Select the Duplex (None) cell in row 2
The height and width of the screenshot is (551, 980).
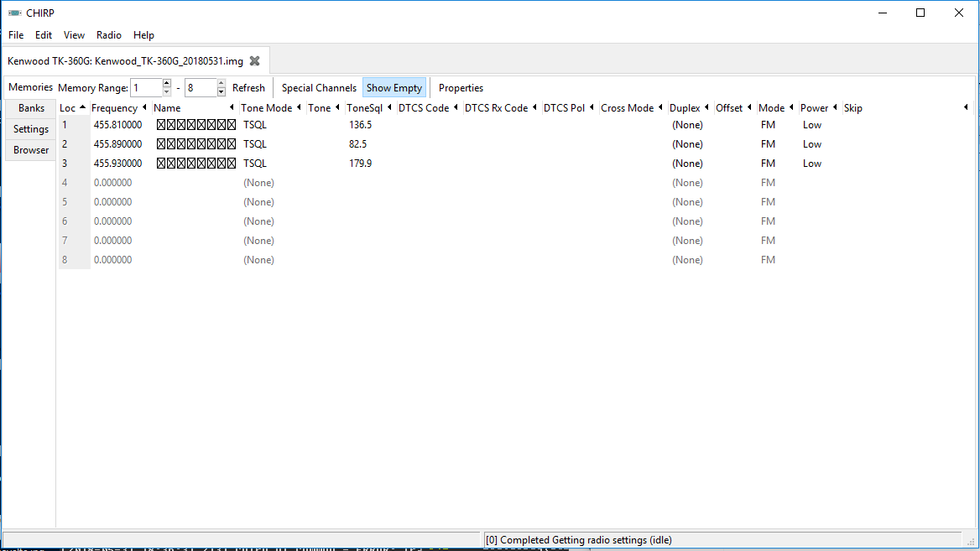687,144
